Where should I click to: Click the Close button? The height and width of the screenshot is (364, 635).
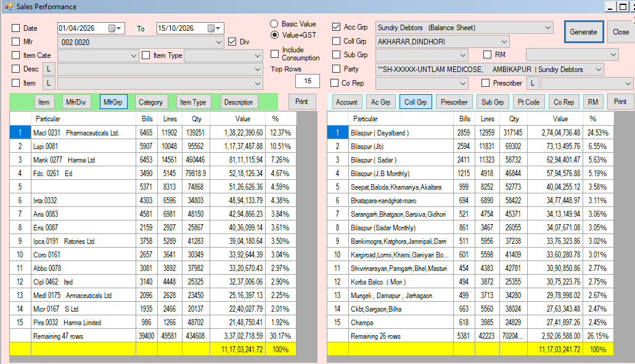[x=620, y=32]
